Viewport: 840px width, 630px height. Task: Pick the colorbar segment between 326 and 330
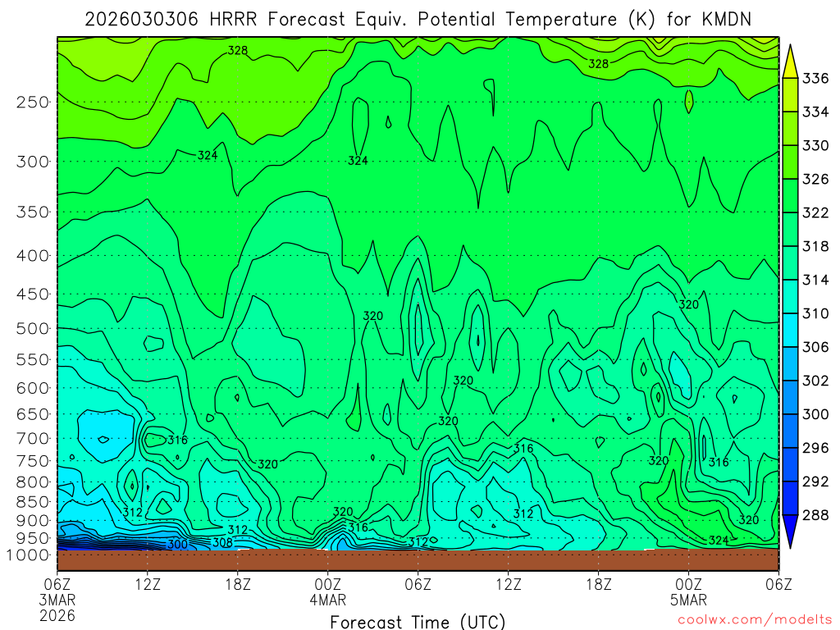[790, 162]
